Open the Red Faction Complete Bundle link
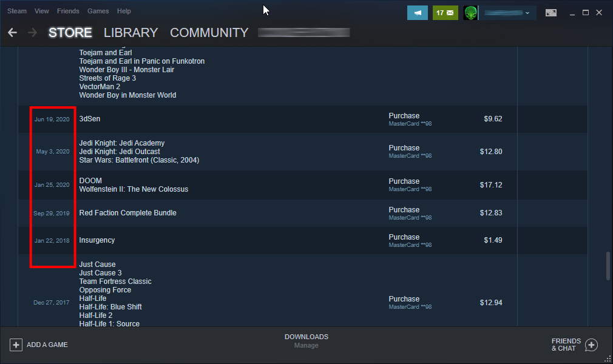 click(127, 212)
